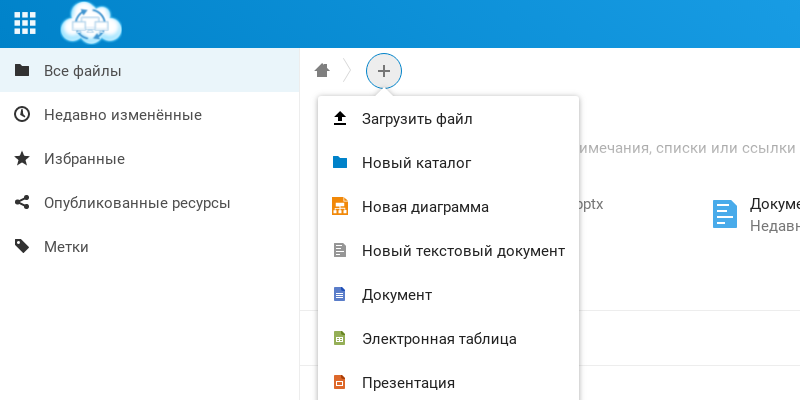Viewport: 800px width, 400px height.
Task: Click the gray text document icon
Action: pos(340,251)
